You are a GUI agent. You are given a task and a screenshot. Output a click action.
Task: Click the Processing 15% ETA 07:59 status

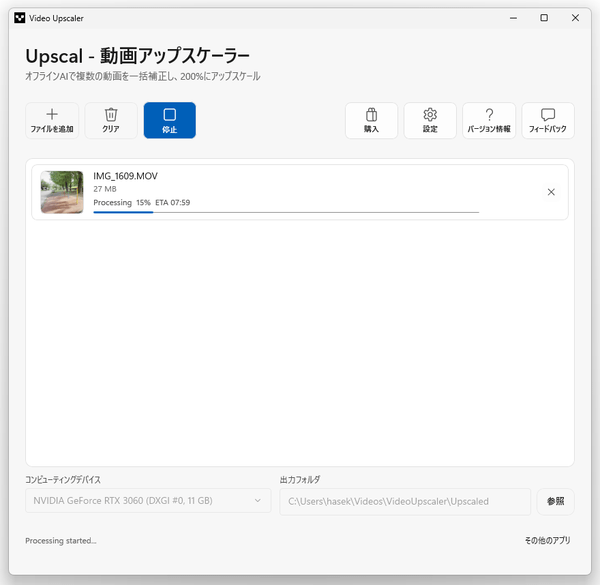pyautogui.click(x=142, y=202)
